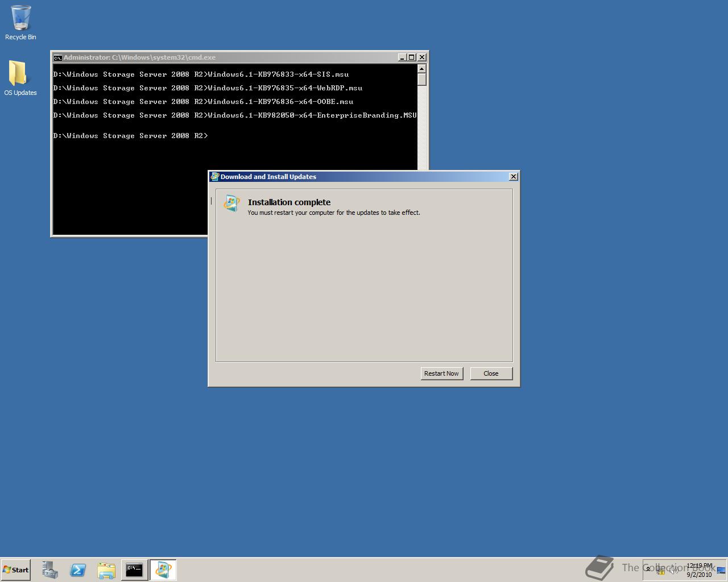Select the cmd.exe taskbar button
728x582 pixels.
(134, 569)
